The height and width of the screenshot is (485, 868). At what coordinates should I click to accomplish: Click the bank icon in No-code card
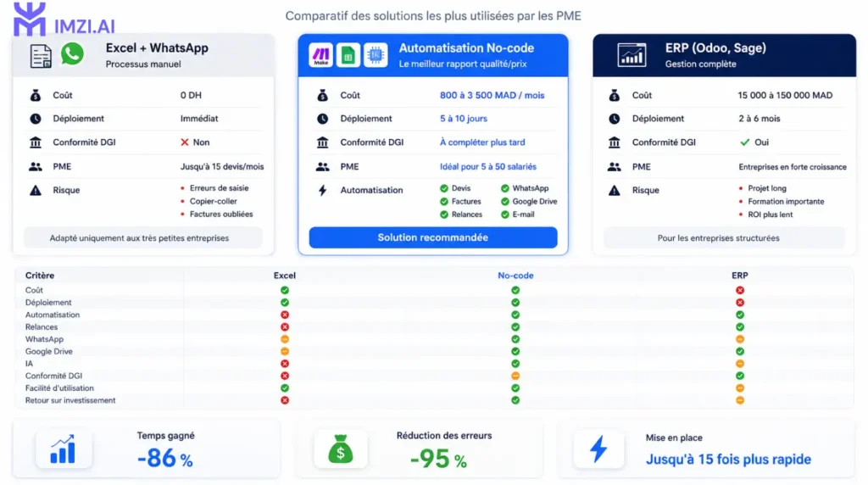(x=323, y=142)
